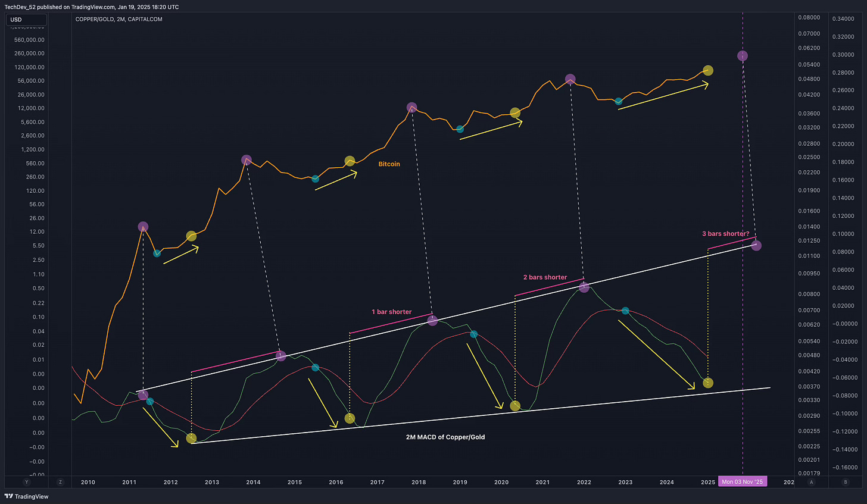The width and height of the screenshot is (867, 504).
Task: Select the '2M MACD of Copper/Gold' text label
Action: point(446,437)
